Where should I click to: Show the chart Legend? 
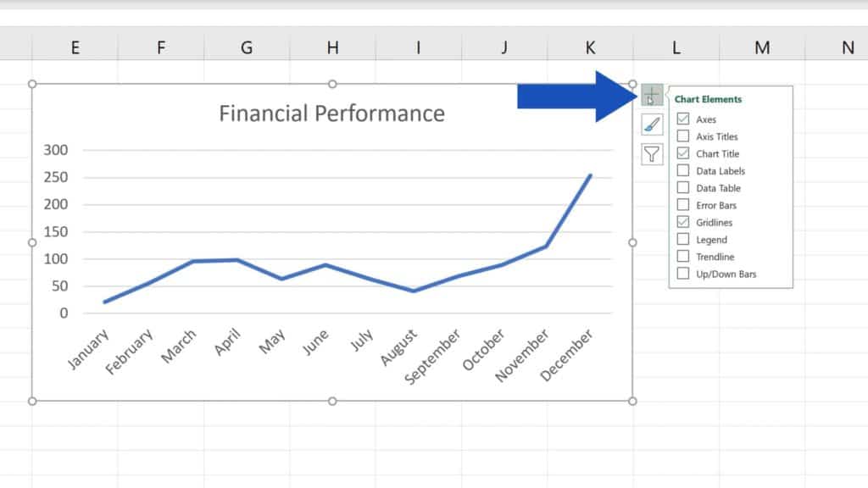pyautogui.click(x=682, y=239)
